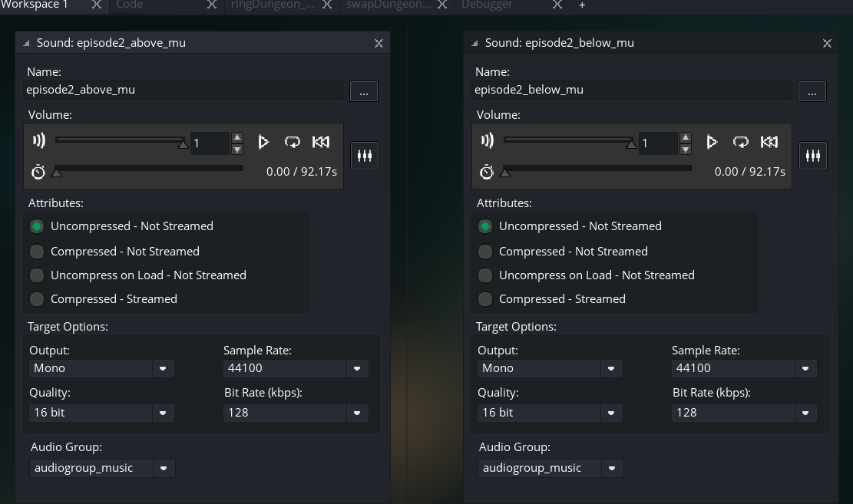The image size is (853, 504).
Task: Open Quality dropdown in episode2_above_mu
Action: [163, 413]
